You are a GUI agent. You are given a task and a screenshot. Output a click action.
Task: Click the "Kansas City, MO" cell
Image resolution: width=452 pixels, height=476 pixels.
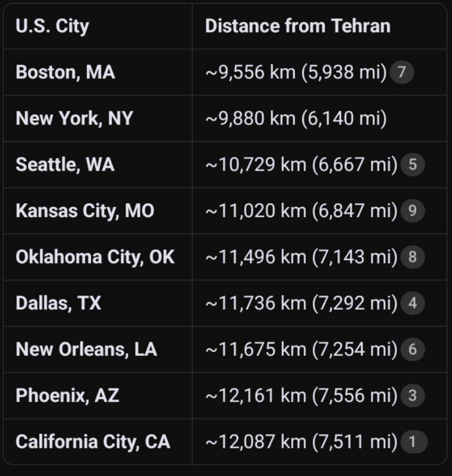(85, 211)
